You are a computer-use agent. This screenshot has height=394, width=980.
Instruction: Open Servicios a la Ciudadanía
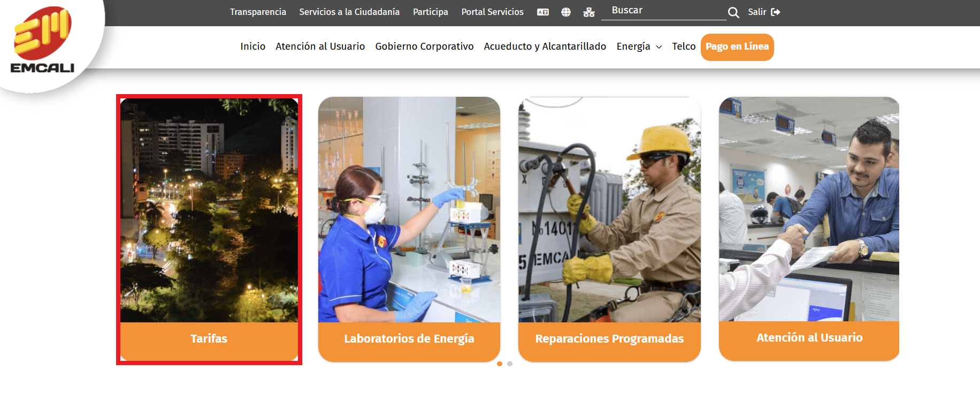point(349,12)
